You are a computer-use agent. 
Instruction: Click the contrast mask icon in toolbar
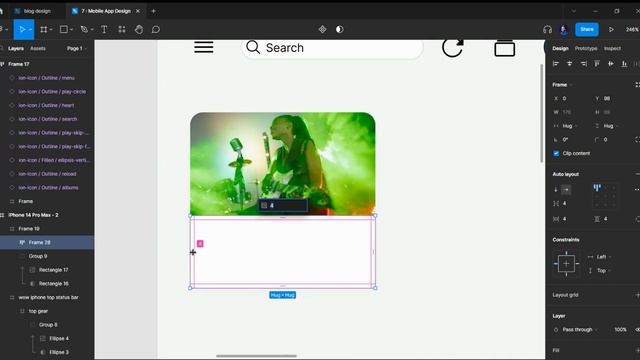[x=340, y=29]
